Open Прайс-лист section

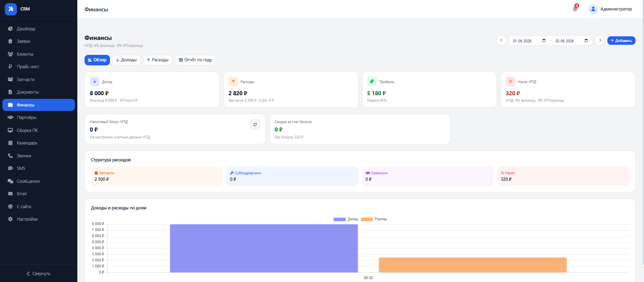(x=39, y=67)
